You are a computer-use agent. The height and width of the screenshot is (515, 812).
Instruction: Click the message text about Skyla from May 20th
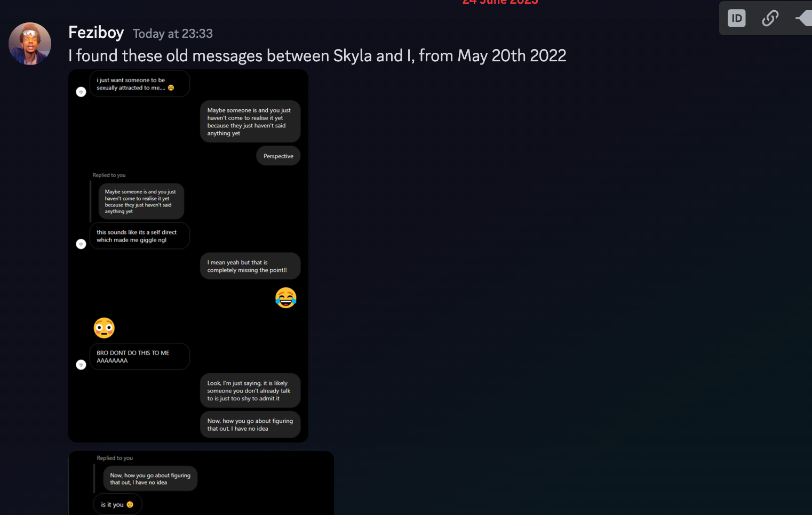point(317,55)
